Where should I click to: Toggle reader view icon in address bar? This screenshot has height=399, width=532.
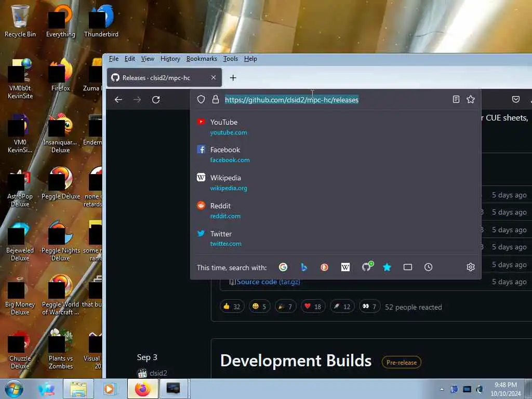click(x=456, y=99)
